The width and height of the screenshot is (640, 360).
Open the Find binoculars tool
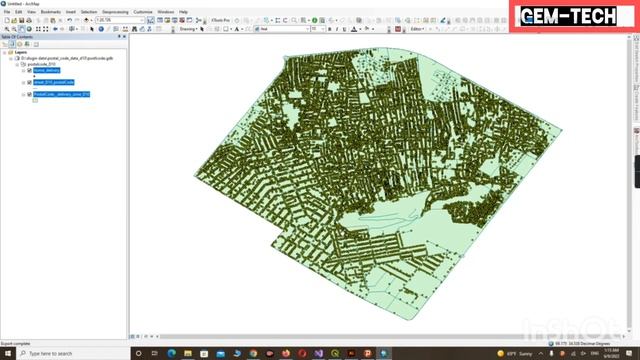(134, 29)
